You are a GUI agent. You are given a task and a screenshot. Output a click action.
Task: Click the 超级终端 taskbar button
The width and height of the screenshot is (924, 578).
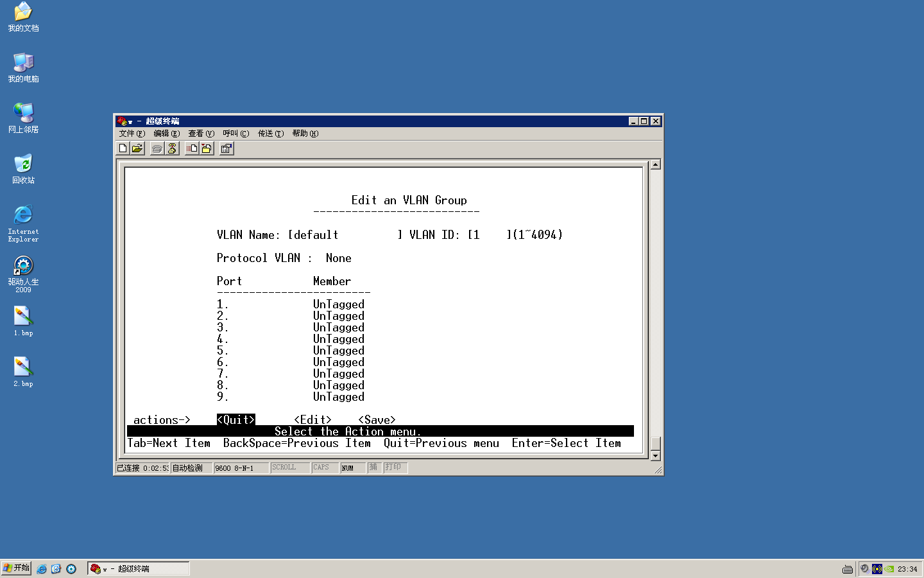click(x=138, y=568)
